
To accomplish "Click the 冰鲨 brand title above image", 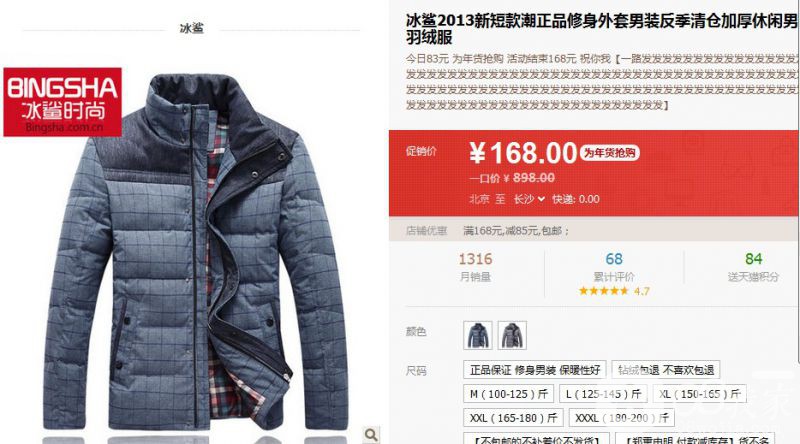I will (192, 28).
